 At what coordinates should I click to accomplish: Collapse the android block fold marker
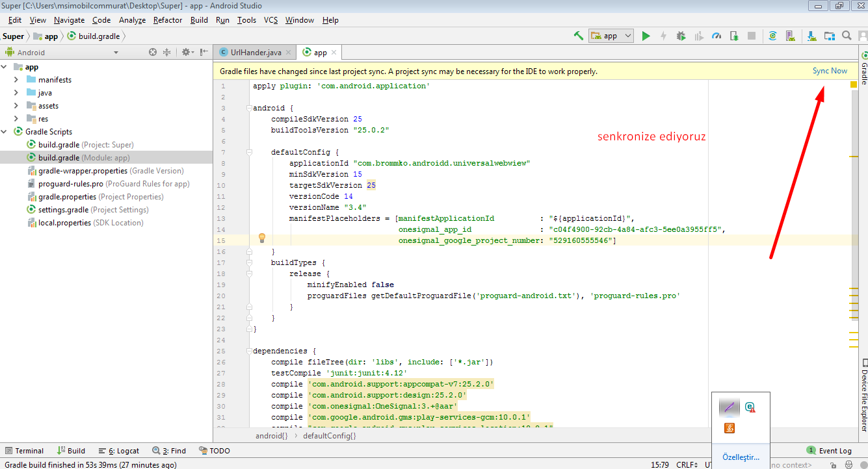249,108
